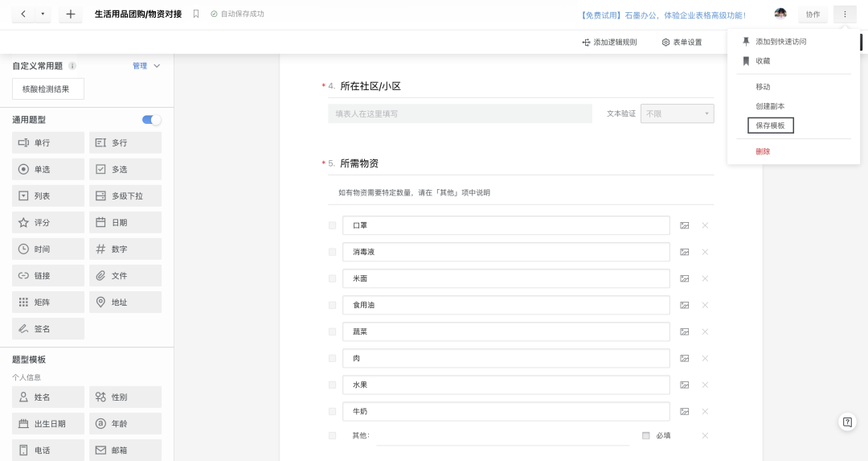
Task: Check the box beside 口罩 option
Action: click(332, 225)
